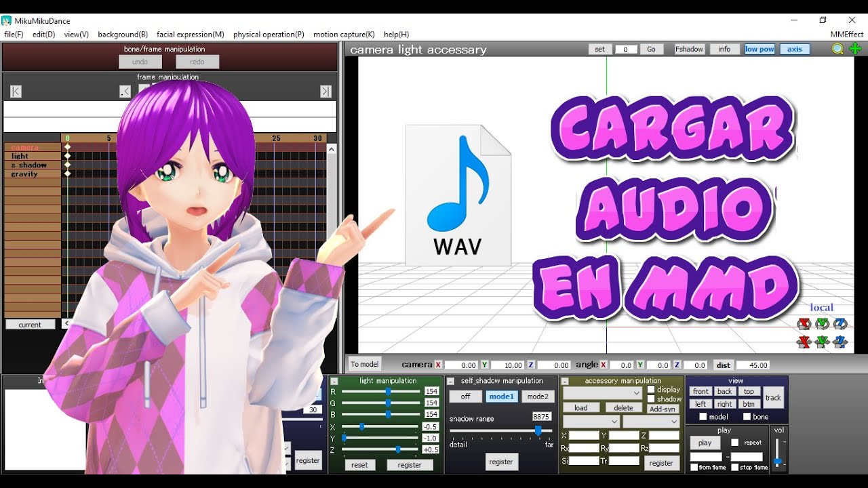The image size is (868, 488).
Task: Enable the accessory display checkbox
Action: [651, 390]
